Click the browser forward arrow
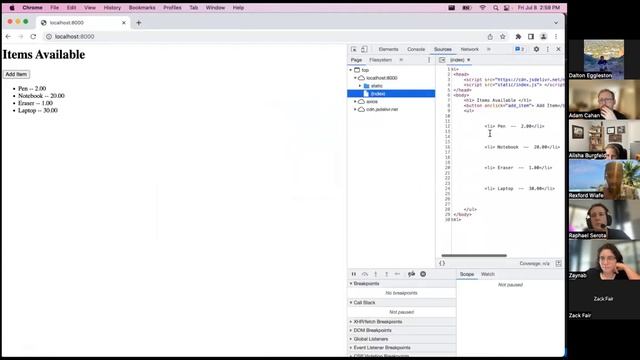Image resolution: width=640 pixels, height=360 pixels. [x=21, y=37]
